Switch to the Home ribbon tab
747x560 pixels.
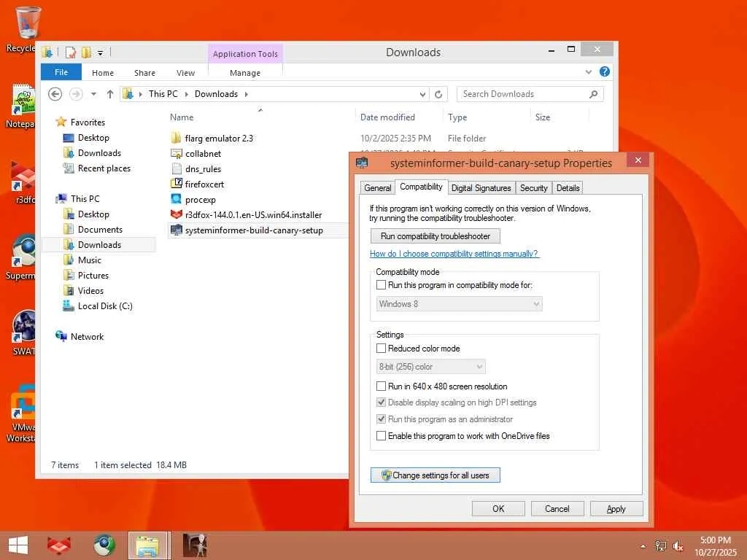pos(103,73)
